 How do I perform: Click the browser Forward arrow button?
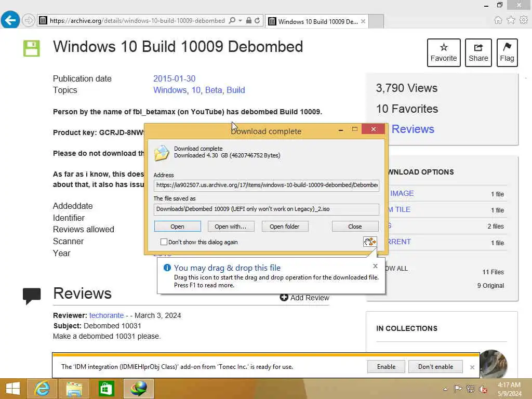click(x=29, y=20)
